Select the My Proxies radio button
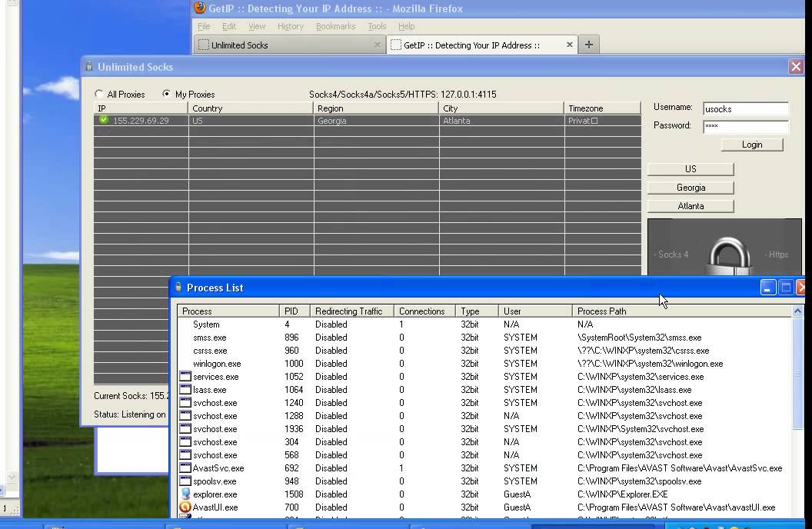 pos(166,94)
